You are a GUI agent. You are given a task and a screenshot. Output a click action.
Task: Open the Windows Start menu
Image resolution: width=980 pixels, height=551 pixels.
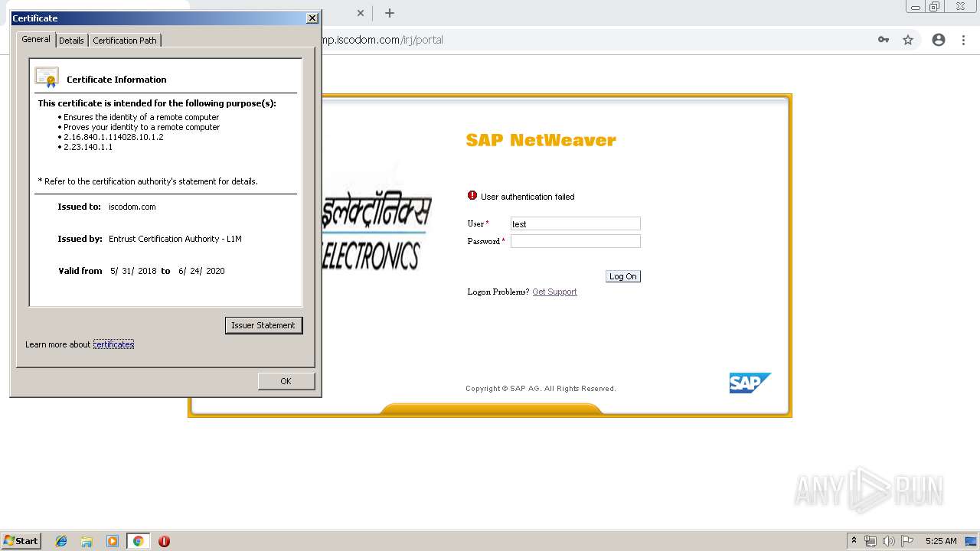coord(21,540)
